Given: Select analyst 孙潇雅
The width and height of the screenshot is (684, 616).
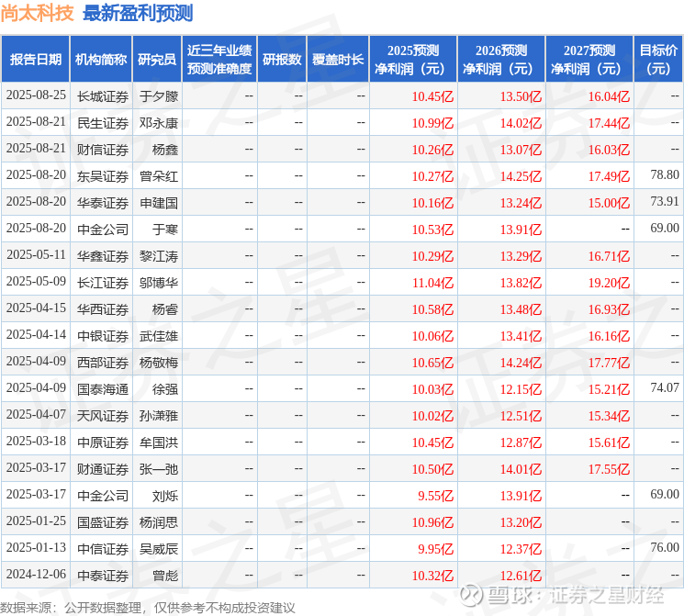Looking at the screenshot, I should [x=159, y=416].
